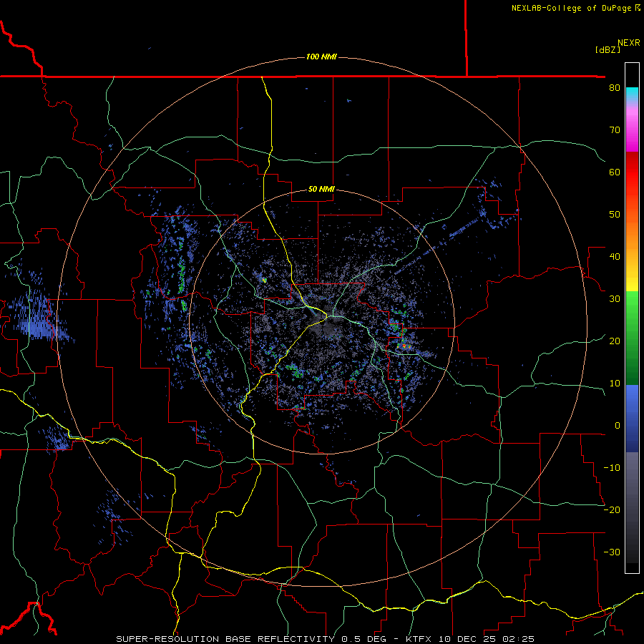Click the large blue echo patch at far left

(x=38, y=318)
